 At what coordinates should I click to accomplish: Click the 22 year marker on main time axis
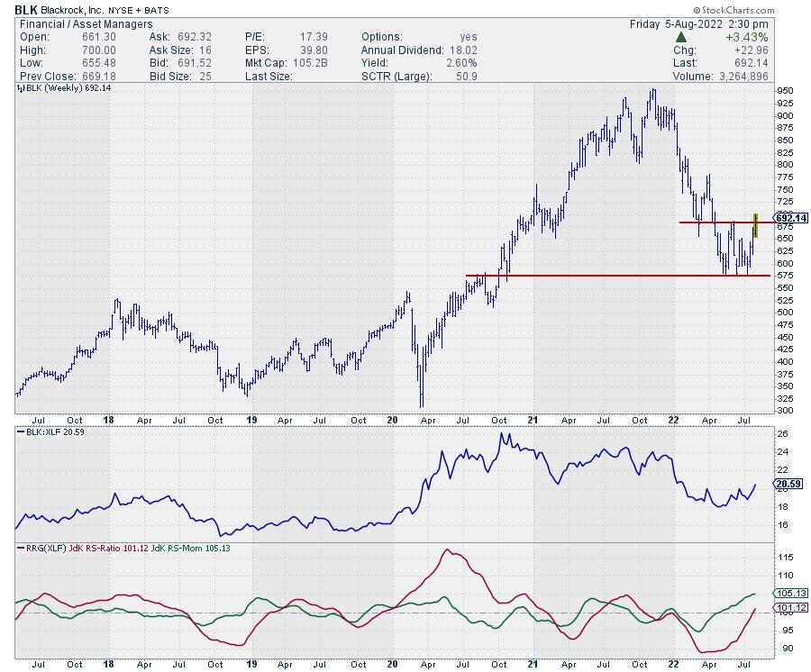pyautogui.click(x=672, y=420)
